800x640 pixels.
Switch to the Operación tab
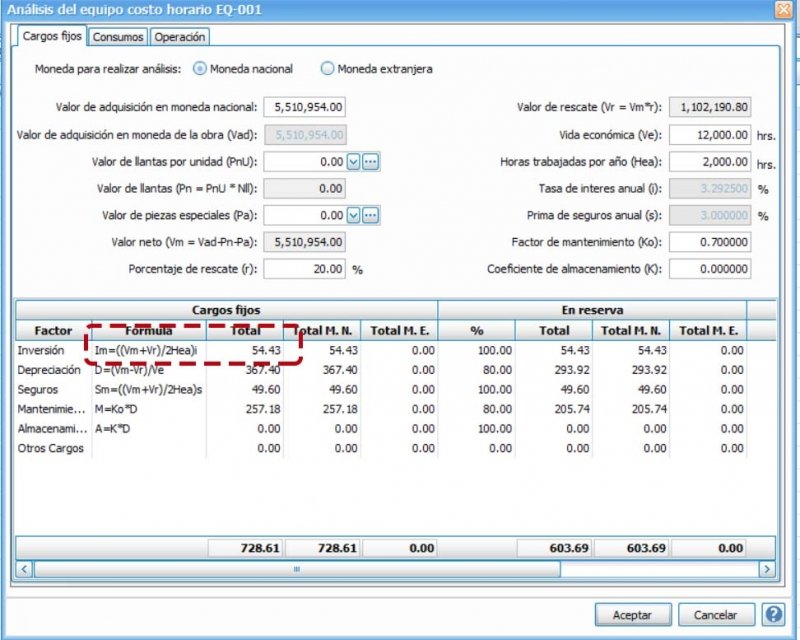180,37
